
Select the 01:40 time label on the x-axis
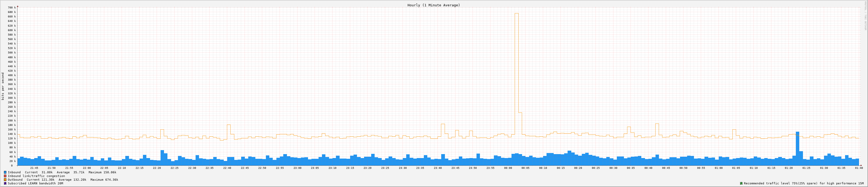pyautogui.click(x=859, y=168)
